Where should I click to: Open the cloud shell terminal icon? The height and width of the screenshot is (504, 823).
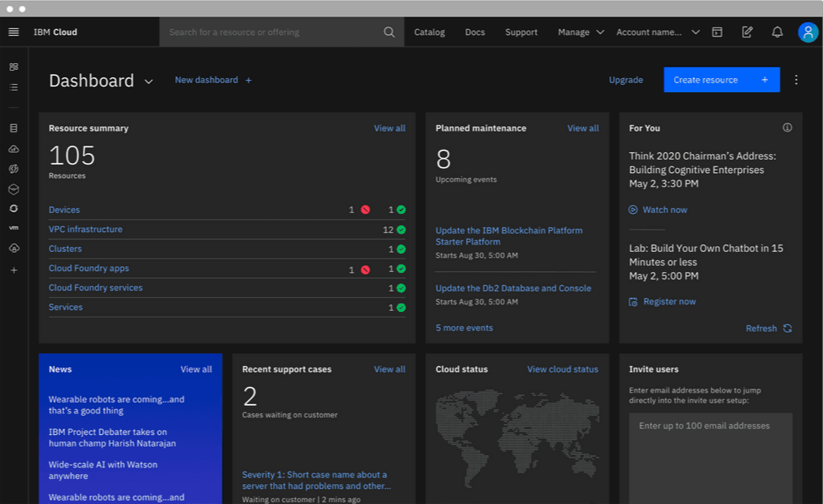click(x=717, y=32)
